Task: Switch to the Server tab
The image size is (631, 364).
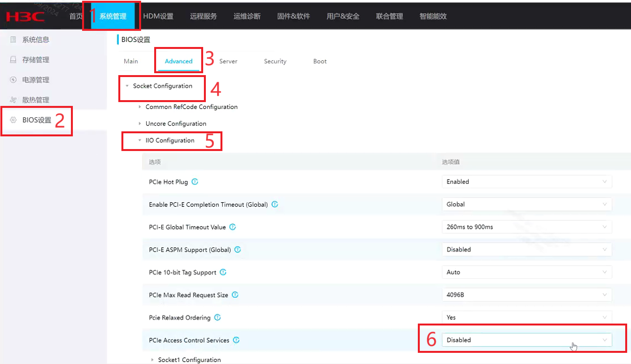Action: 228,61
